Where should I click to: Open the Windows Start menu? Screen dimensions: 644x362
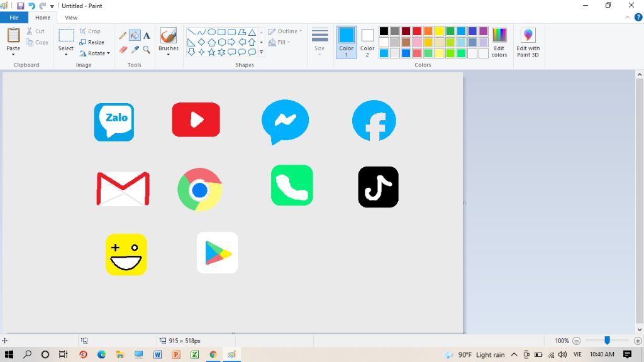pyautogui.click(x=9, y=354)
